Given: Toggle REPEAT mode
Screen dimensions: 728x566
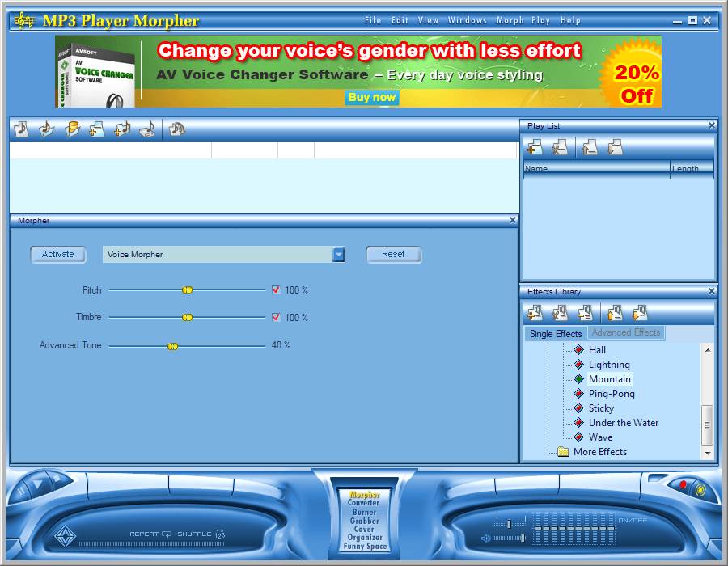Looking at the screenshot, I should point(150,534).
